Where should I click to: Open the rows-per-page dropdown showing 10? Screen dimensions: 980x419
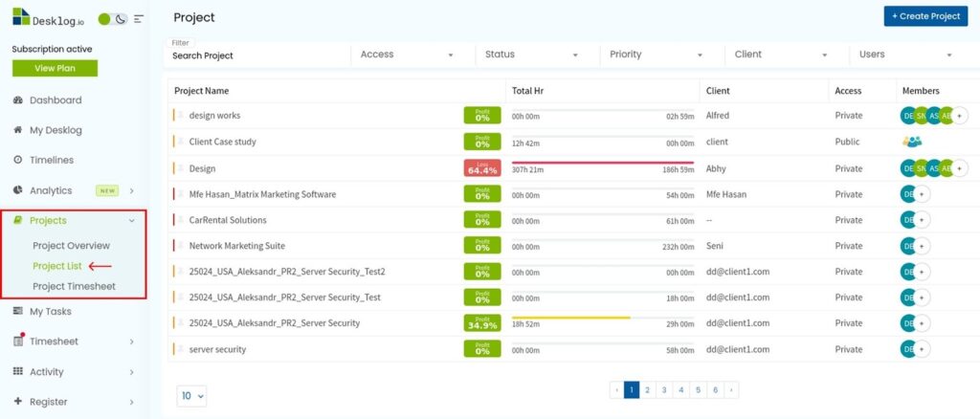192,395
